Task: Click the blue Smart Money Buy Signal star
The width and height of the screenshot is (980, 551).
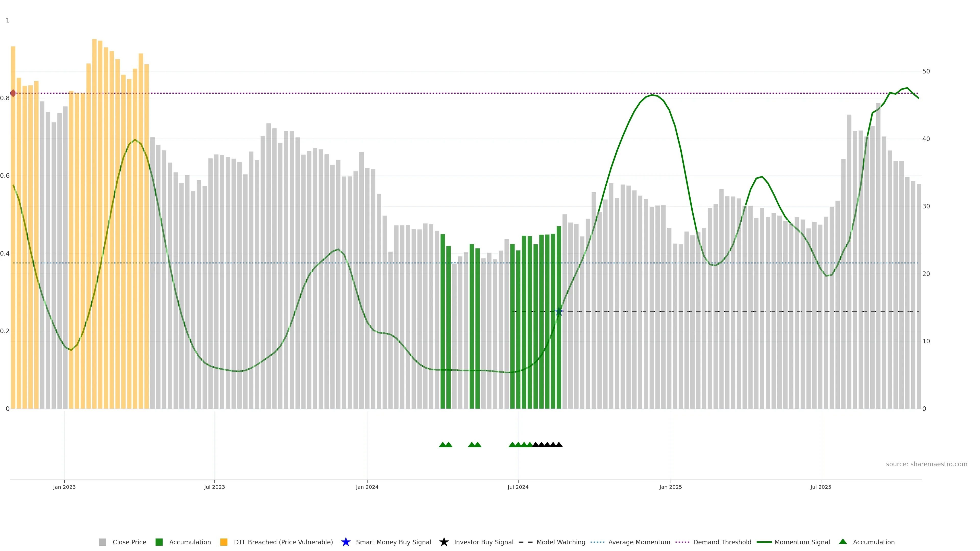Action: (346, 542)
